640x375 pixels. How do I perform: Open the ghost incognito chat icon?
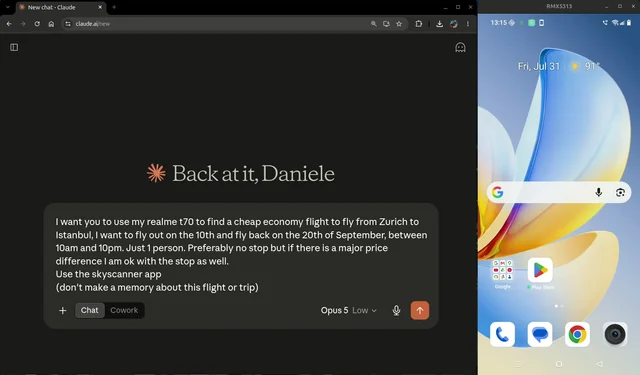click(x=460, y=47)
